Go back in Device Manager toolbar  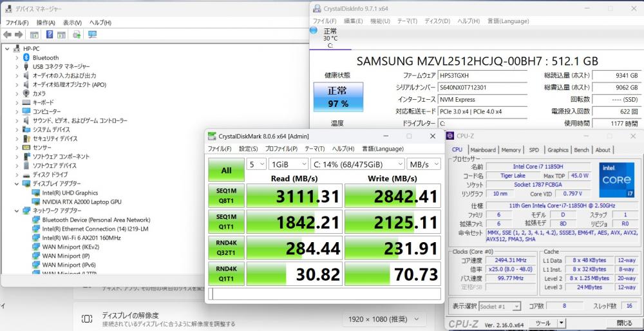point(7,35)
